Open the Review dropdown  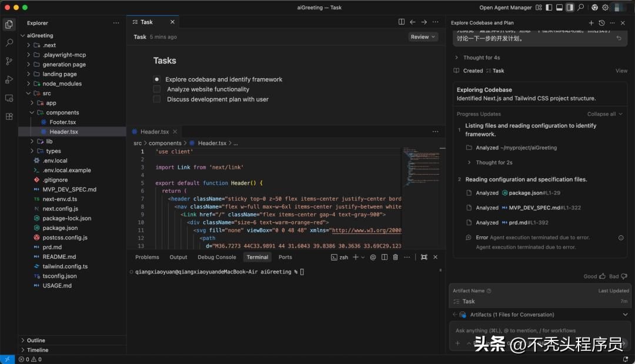click(423, 37)
